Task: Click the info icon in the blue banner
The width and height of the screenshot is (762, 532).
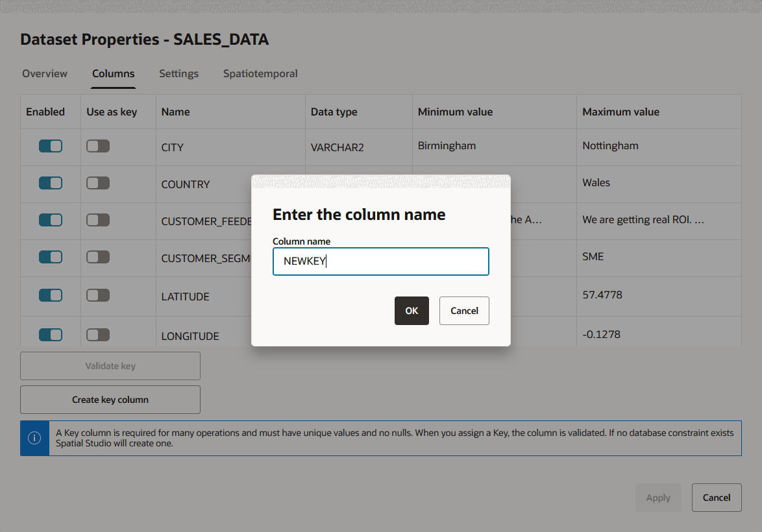Action: [x=34, y=438]
